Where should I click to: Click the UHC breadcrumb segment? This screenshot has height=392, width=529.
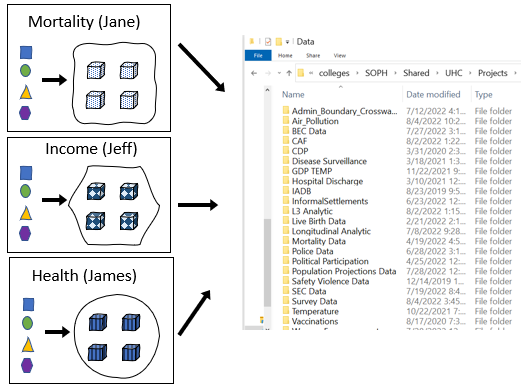(453, 73)
